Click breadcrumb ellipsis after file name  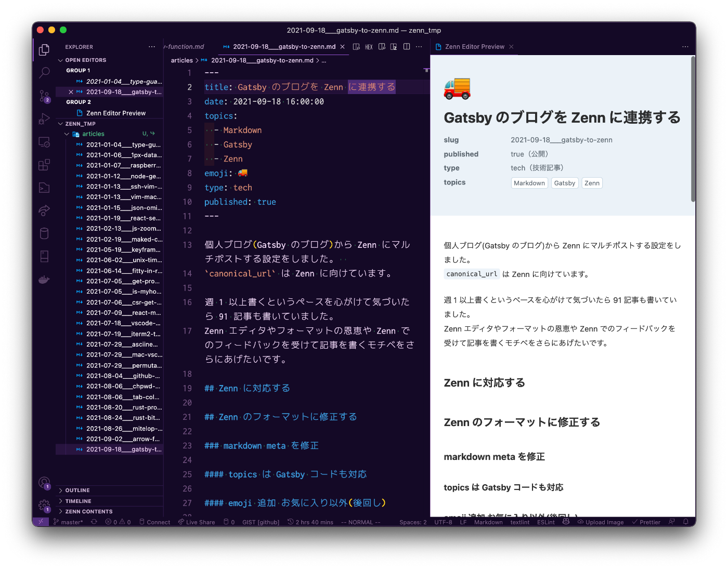tap(324, 61)
